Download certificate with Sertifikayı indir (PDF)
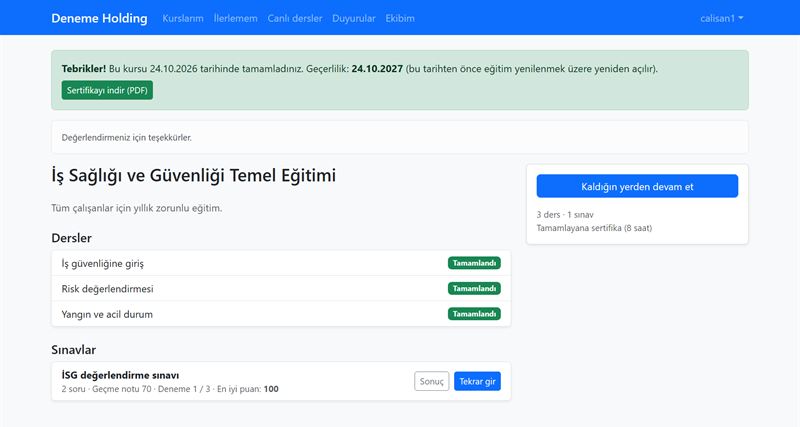This screenshot has width=800, height=427. 107,90
